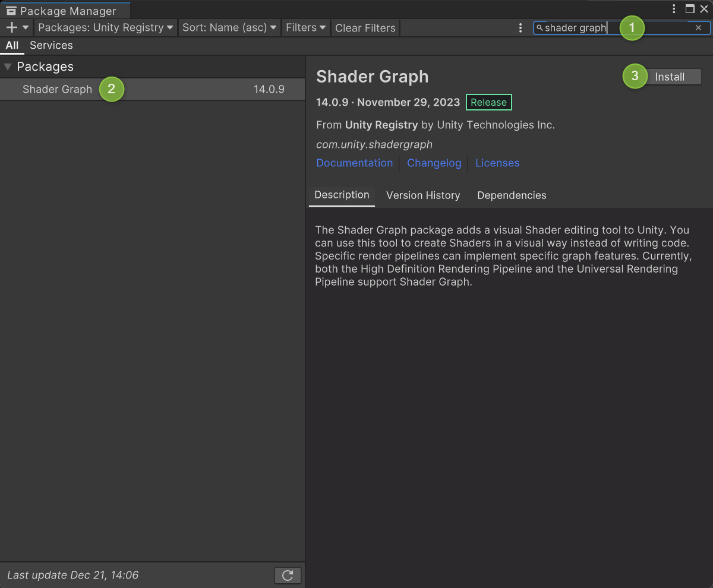Expand the Filters dropdown
The width and height of the screenshot is (713, 588).
coord(305,27)
